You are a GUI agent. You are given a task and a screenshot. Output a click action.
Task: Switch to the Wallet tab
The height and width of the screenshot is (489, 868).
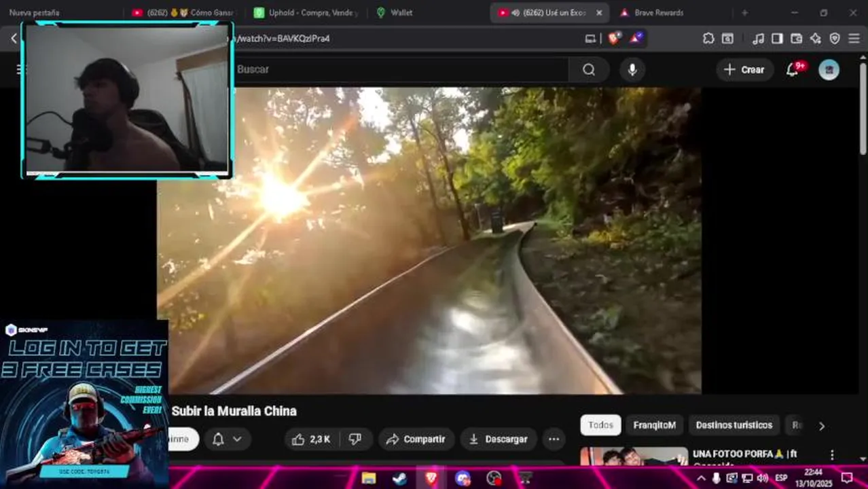pyautogui.click(x=401, y=13)
